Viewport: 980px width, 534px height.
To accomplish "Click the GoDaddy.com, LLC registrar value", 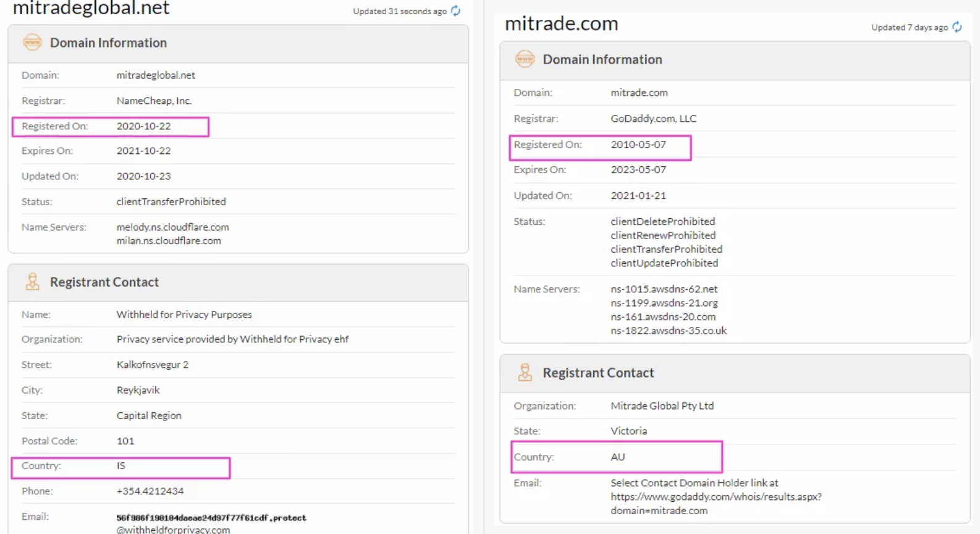I will coord(653,119).
